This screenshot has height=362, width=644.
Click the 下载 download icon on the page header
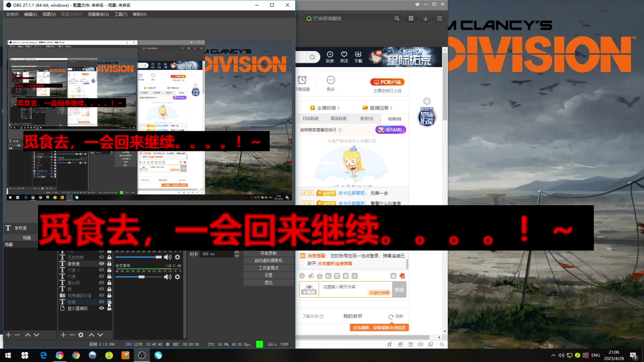coord(358,57)
